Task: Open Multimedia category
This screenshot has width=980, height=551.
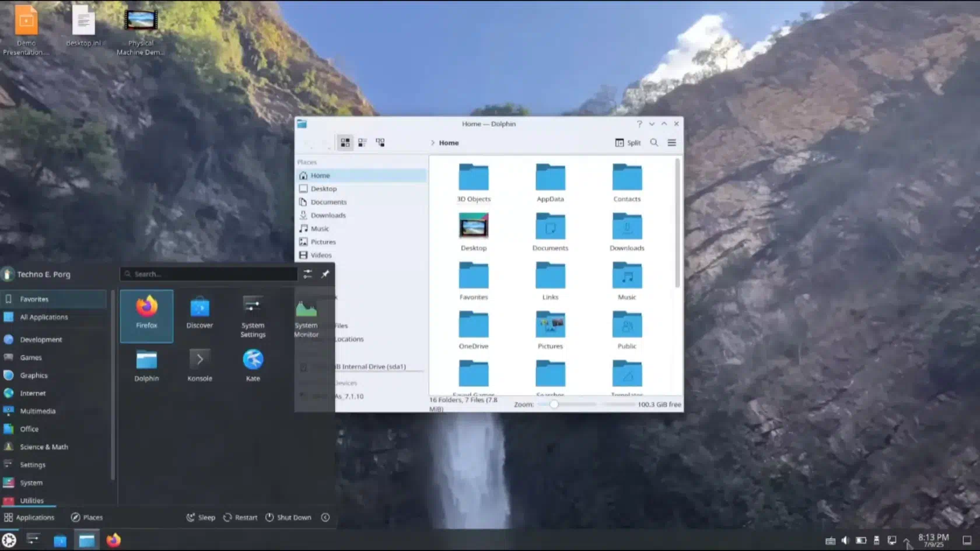Action: tap(54, 411)
